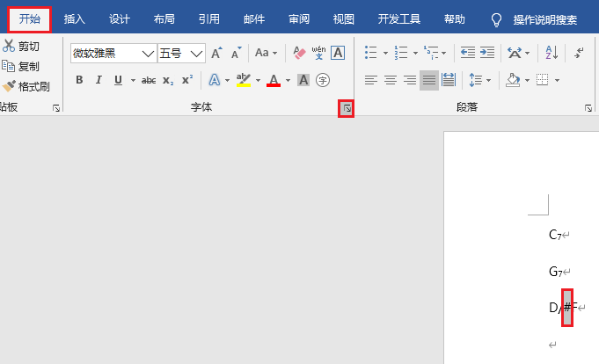This screenshot has width=599, height=364.
Task: Decrease the paragraph indent
Action: (468, 53)
